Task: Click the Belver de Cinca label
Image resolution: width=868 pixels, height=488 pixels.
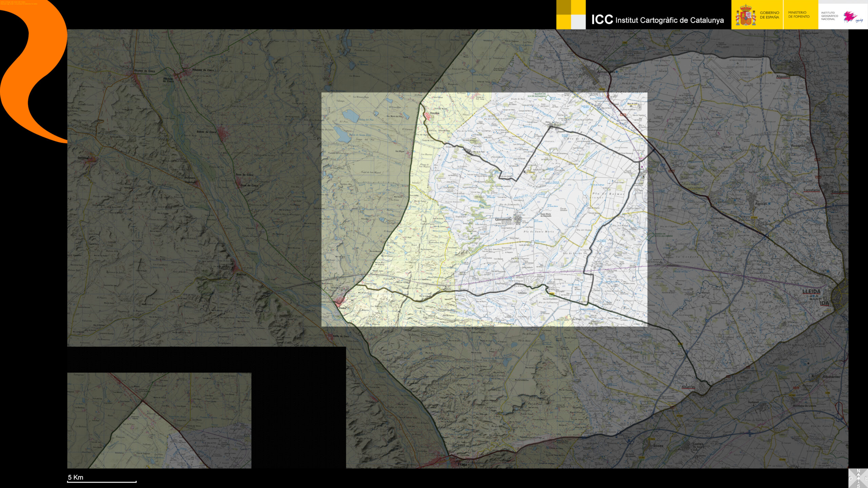Action: (206, 132)
